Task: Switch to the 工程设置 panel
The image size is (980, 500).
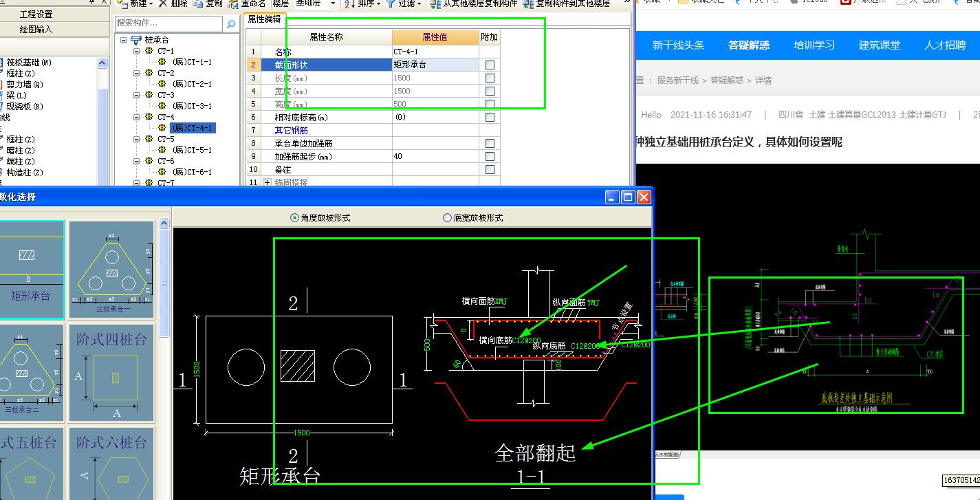Action: pyautogui.click(x=36, y=14)
